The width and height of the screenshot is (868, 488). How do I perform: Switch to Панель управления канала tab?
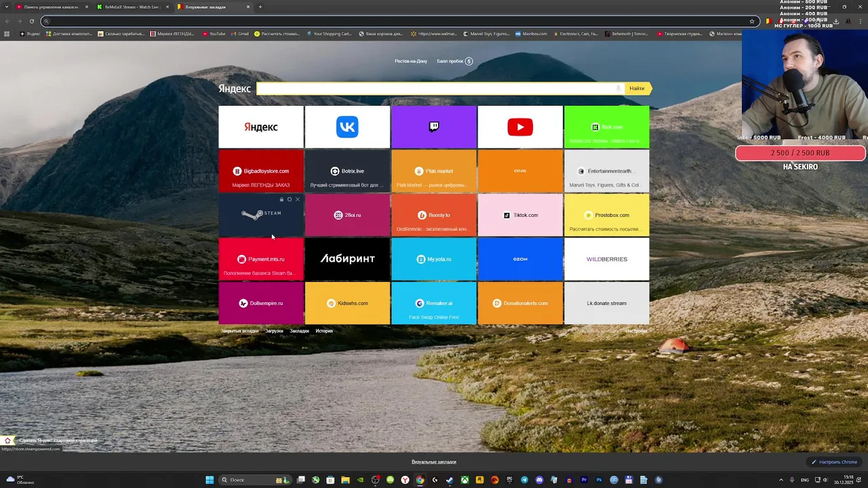pyautogui.click(x=50, y=7)
